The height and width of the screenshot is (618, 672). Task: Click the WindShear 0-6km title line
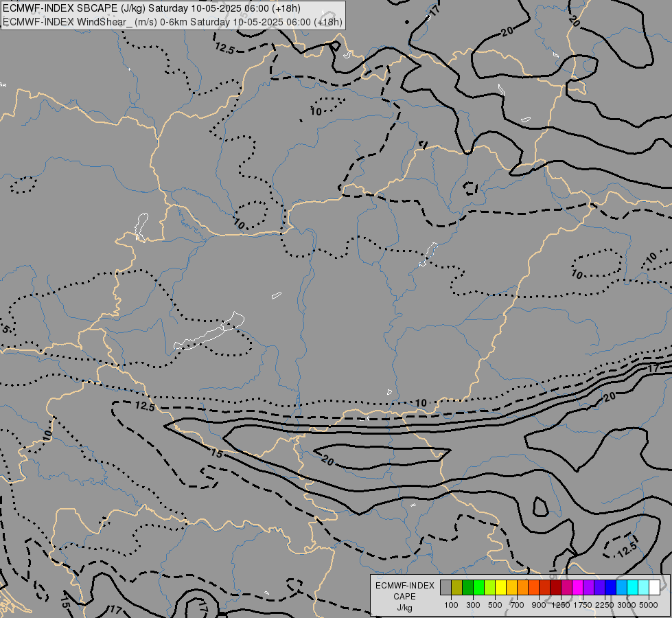tap(173, 22)
